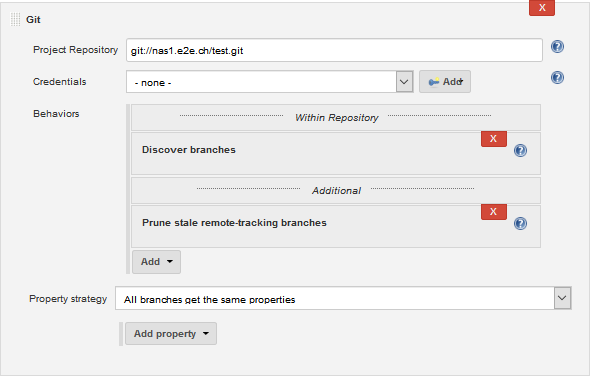Open the Add property dropdown

click(171, 333)
